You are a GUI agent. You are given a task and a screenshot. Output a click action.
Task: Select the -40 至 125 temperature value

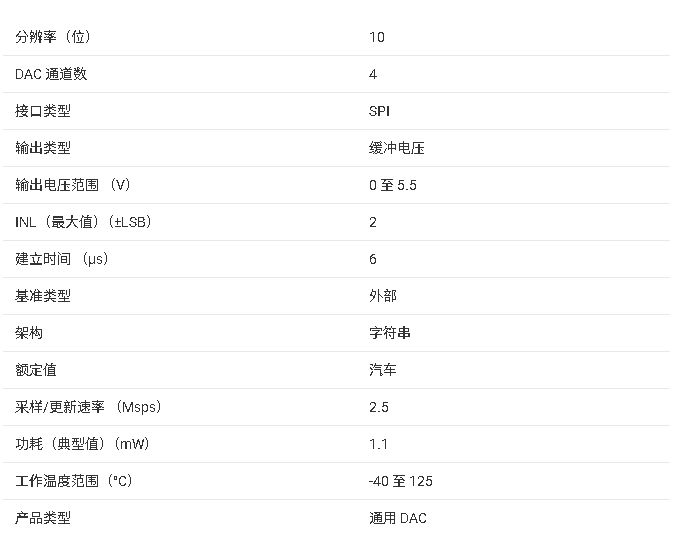tap(400, 481)
